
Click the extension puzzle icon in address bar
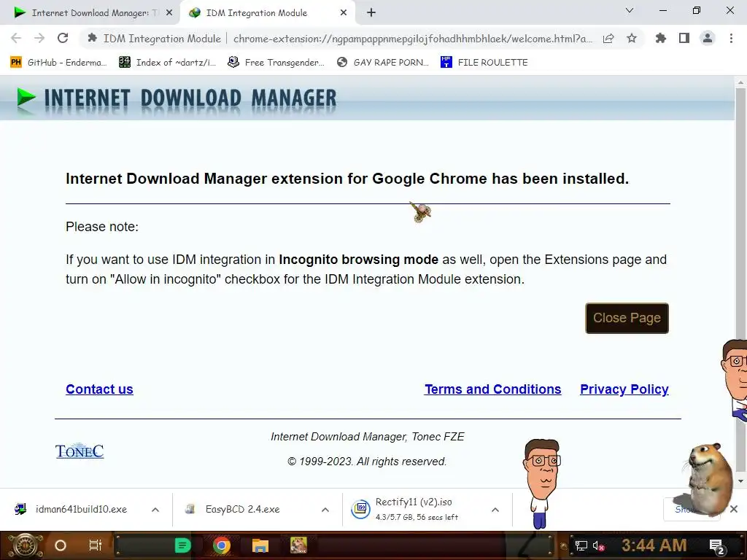(93, 38)
